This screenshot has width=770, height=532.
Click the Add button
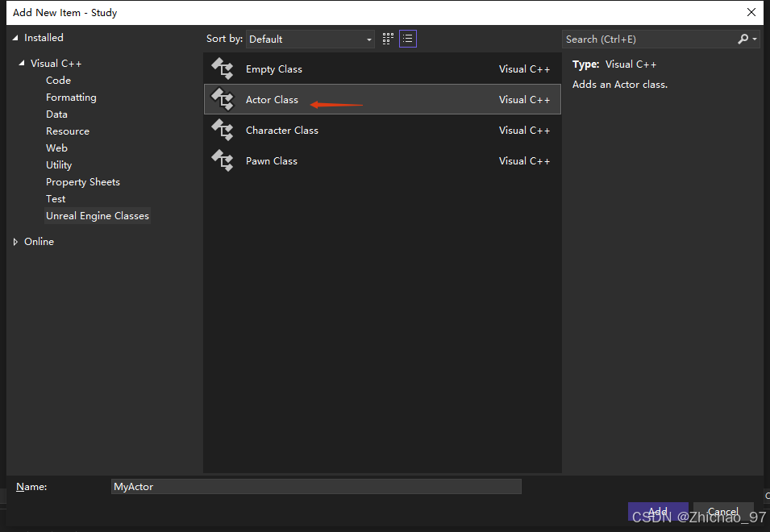[x=658, y=512]
